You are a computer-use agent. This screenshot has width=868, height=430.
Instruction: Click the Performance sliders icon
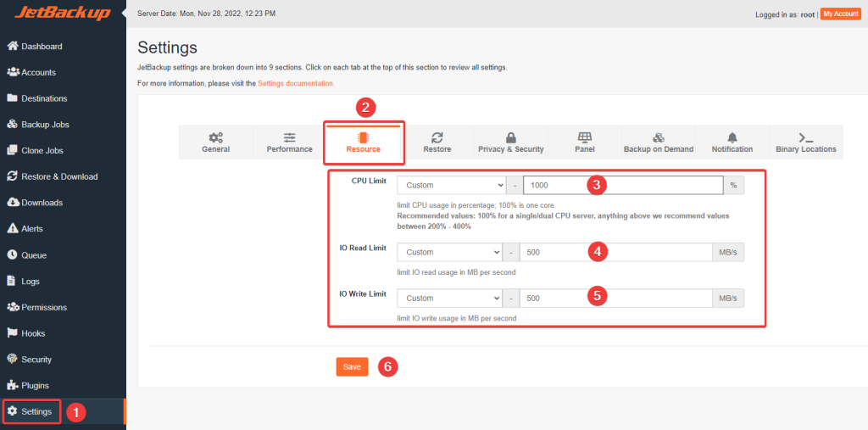tap(290, 137)
